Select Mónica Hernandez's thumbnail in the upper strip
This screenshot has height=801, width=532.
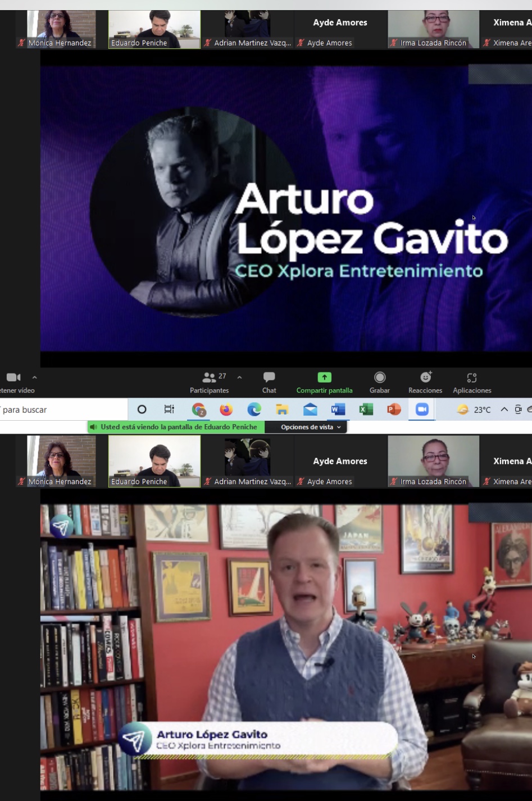tap(56, 29)
